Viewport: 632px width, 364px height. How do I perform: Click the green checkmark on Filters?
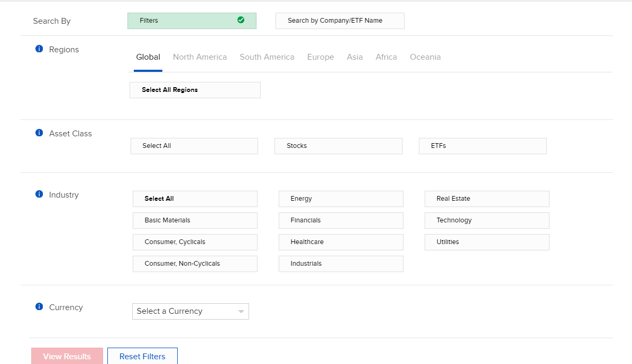[241, 20]
